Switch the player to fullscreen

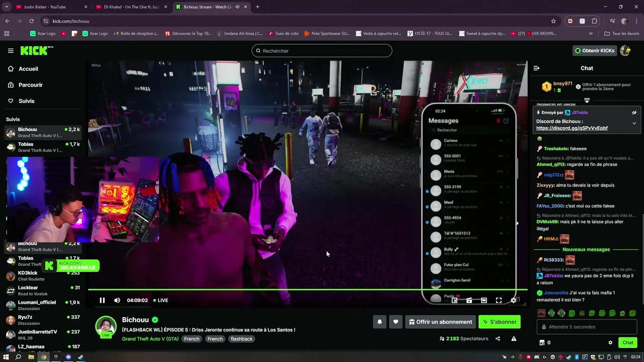point(499,300)
